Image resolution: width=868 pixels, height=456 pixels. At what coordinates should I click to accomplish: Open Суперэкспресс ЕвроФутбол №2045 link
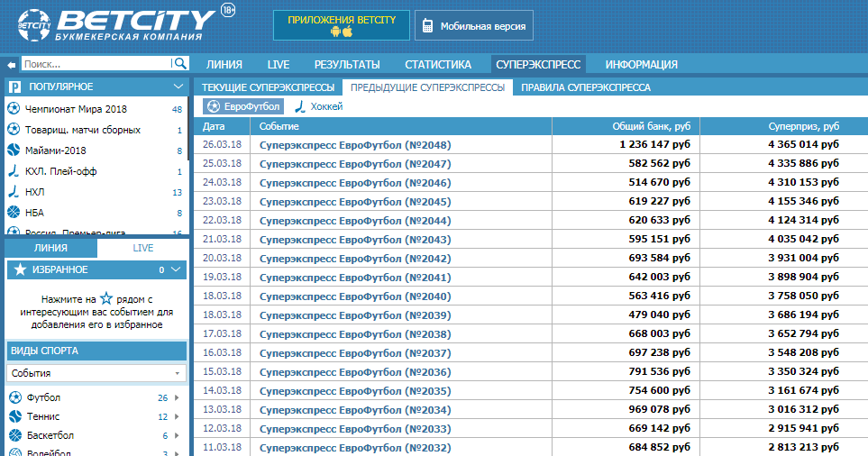355,202
